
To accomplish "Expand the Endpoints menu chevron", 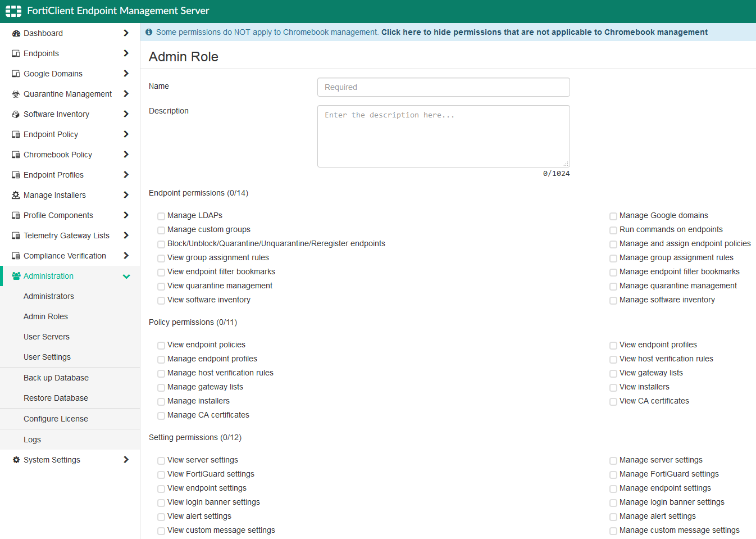I will [x=126, y=53].
